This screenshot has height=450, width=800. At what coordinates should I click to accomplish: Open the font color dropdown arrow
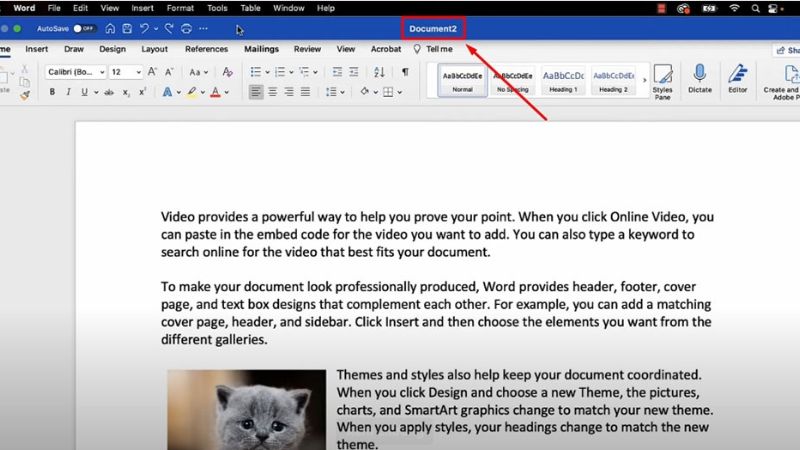[x=227, y=92]
